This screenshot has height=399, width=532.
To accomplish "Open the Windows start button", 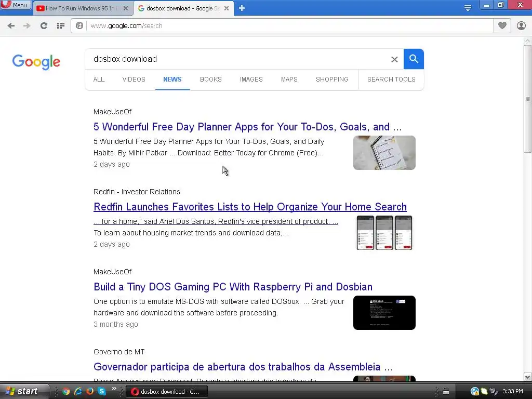I will tap(22, 391).
